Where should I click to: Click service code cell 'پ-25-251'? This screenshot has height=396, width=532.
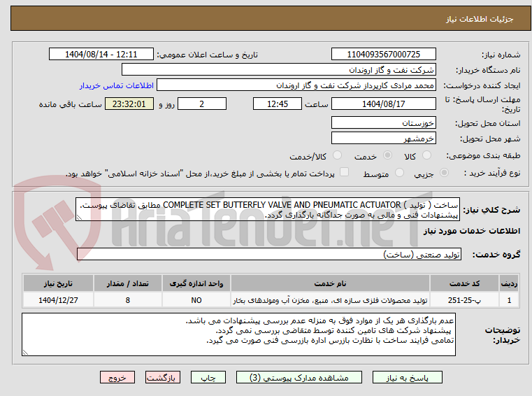464,300
